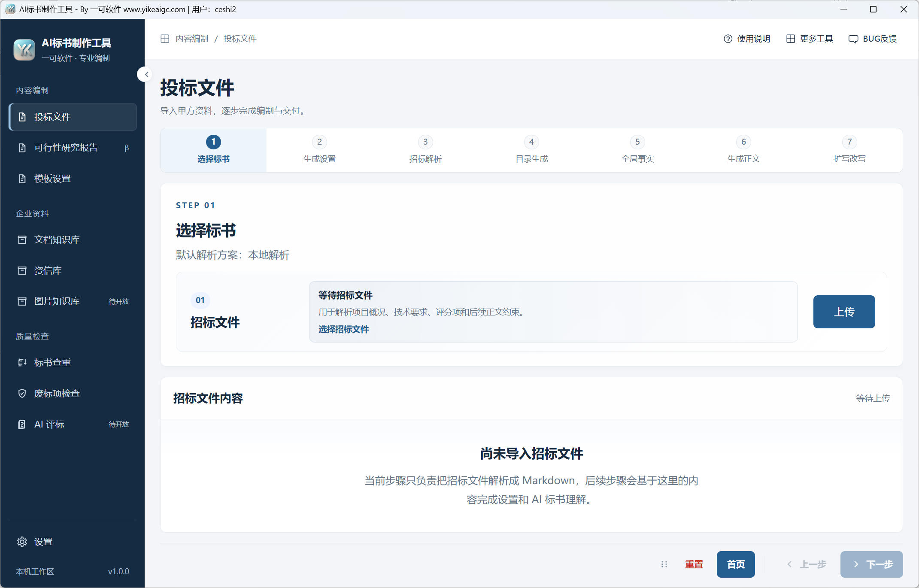Click the 图片知识库 archive icon
Screen dimensions: 919x588
point(22,301)
